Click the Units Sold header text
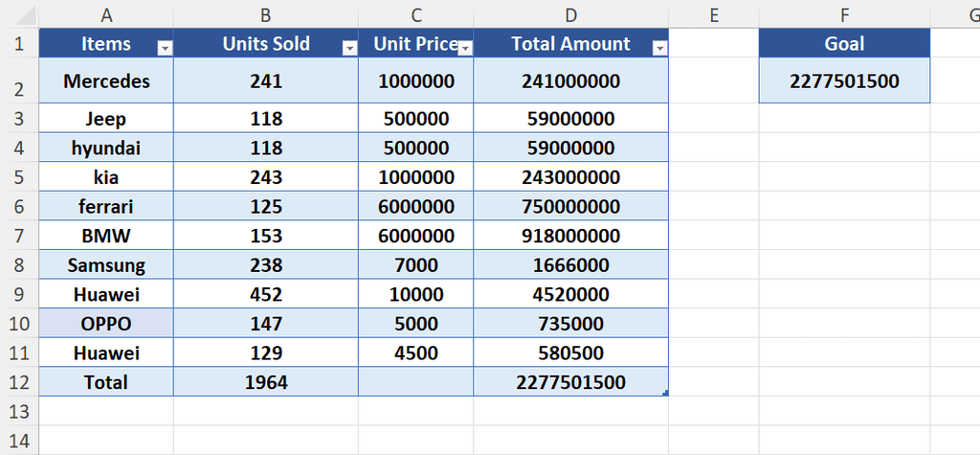The height and width of the screenshot is (455, 980). 266,43
